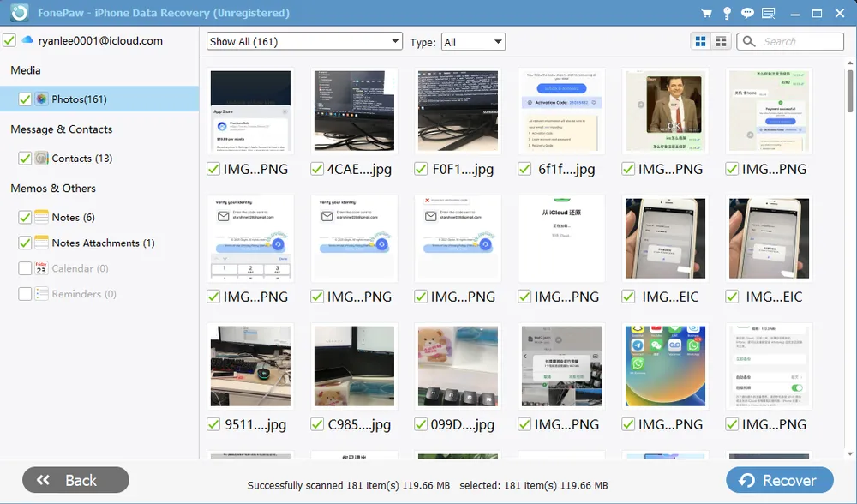Click the photo grid scrollbar thumb
The width and height of the screenshot is (857, 504).
(x=850, y=91)
